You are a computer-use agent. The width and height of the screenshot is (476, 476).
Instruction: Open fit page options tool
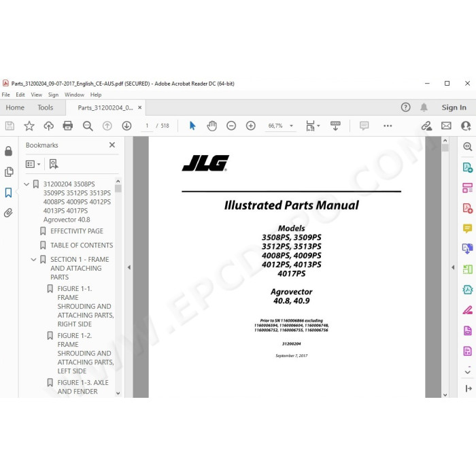[313, 126]
